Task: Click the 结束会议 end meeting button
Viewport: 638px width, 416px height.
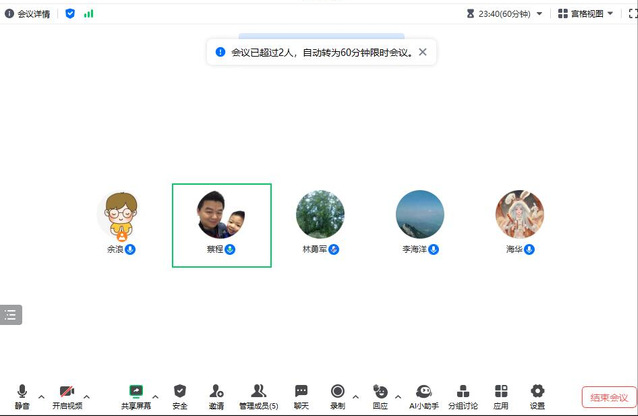Action: [608, 397]
